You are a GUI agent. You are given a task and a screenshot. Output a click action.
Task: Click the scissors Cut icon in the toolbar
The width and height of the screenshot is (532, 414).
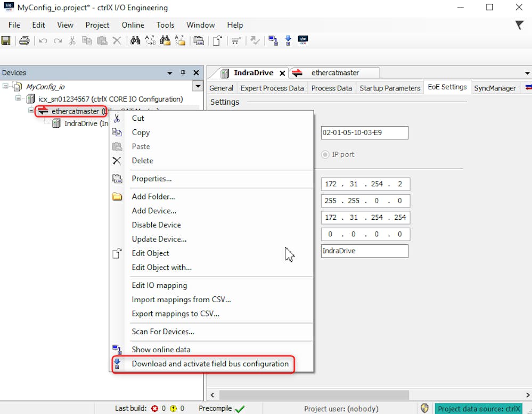(x=72, y=40)
